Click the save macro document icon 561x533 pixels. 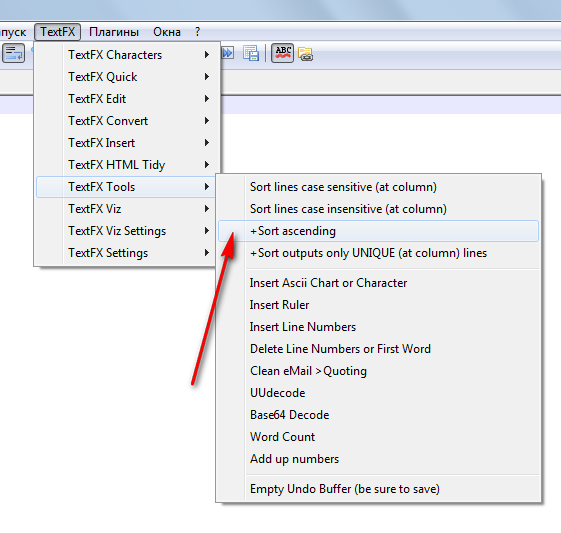[x=251, y=53]
